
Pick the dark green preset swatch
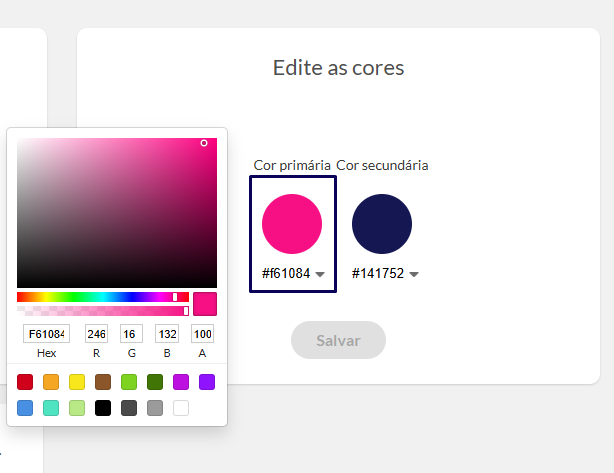155,382
